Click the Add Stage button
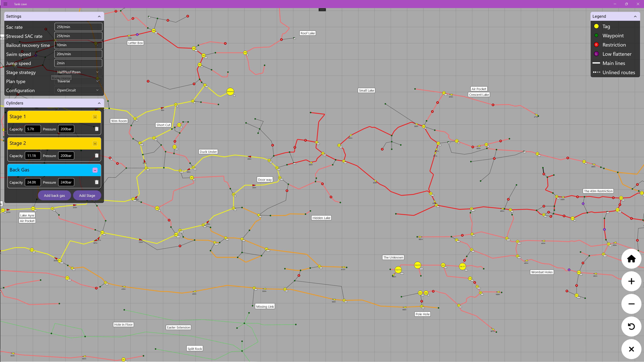Image resolution: width=644 pixels, height=362 pixels. [87, 195]
